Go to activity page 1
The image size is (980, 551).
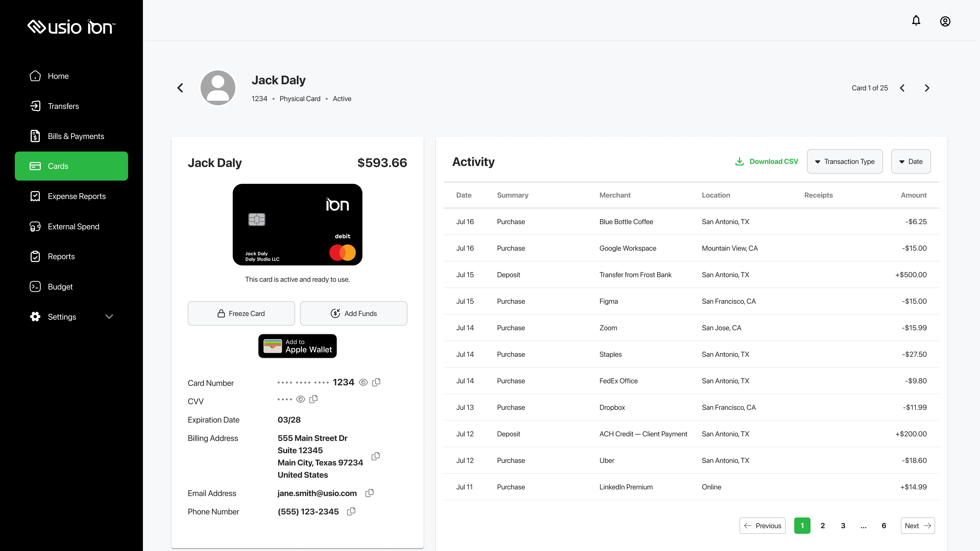[x=802, y=526]
